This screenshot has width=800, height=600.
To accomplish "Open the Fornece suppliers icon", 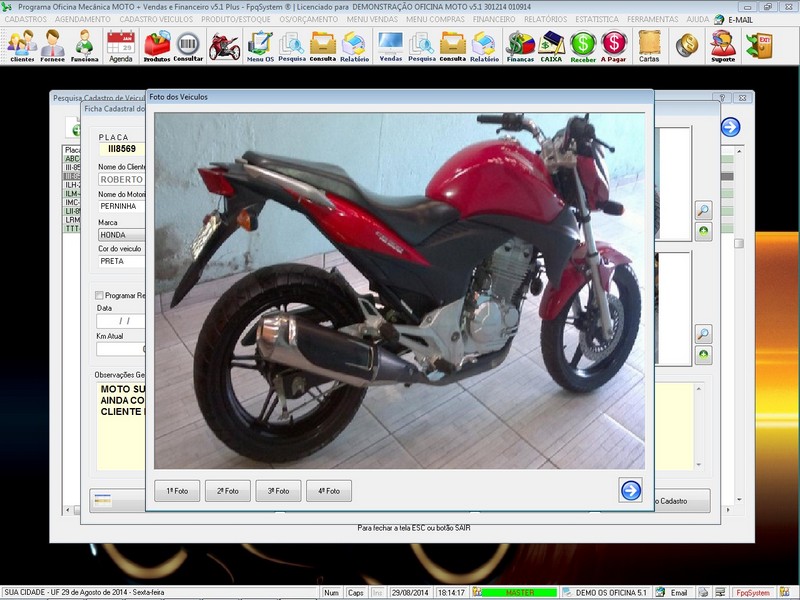I will 53,46.
